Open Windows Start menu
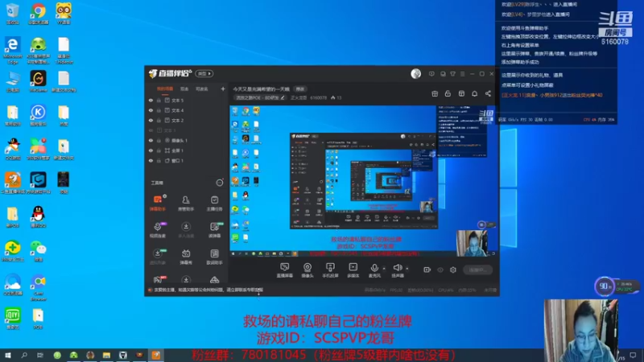This screenshot has height=362, width=644. point(7,356)
